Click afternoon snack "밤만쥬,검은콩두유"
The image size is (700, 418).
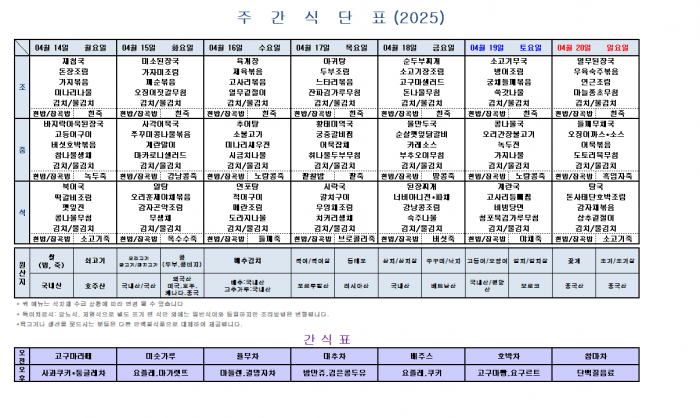334,373
